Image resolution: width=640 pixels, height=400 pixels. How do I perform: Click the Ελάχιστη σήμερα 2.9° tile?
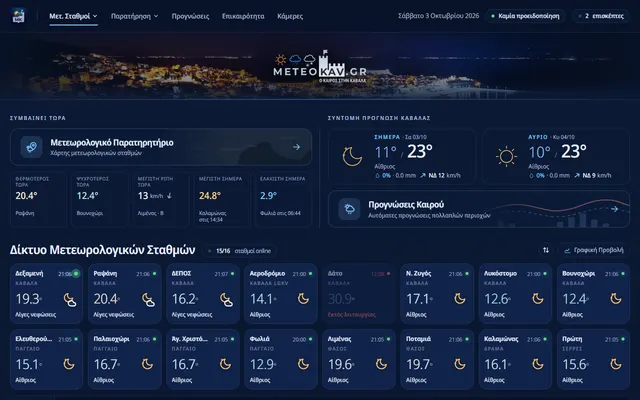coord(283,200)
